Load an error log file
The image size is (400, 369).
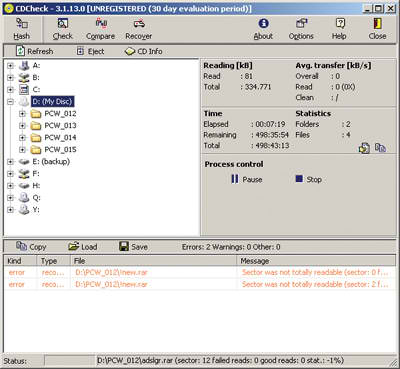[x=83, y=247]
